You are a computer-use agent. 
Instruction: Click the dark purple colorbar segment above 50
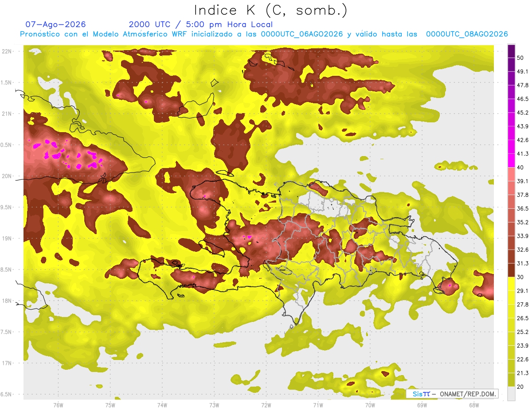point(511,51)
